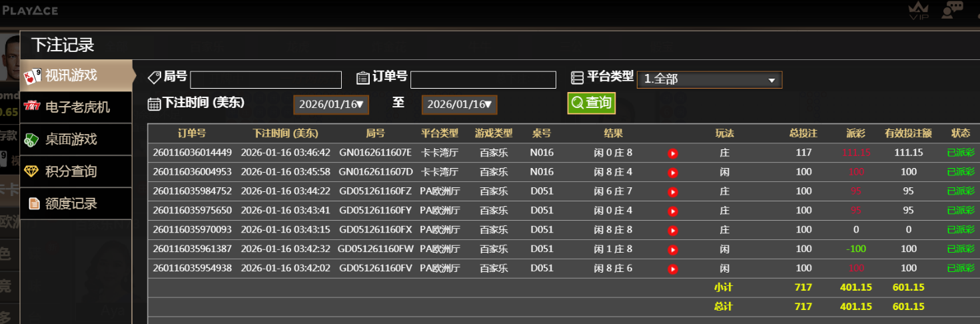Screen dimensions: 980x324
Task: Click order number 260116036004953
Action: [193, 172]
